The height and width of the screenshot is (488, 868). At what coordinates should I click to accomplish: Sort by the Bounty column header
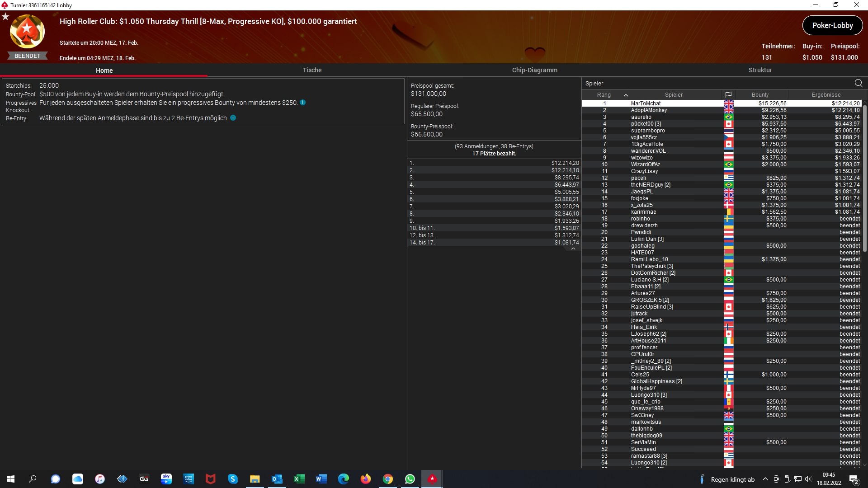pos(760,95)
